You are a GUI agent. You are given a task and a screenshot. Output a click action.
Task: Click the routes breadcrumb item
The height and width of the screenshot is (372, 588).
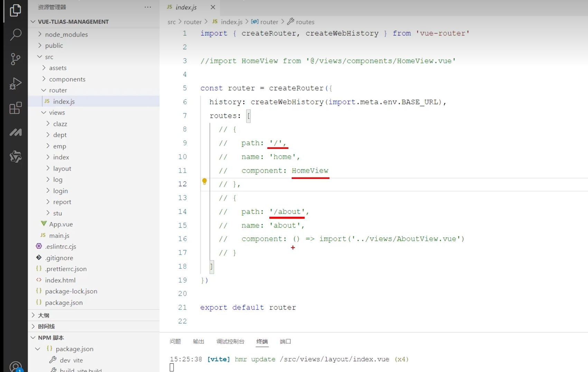pos(305,22)
